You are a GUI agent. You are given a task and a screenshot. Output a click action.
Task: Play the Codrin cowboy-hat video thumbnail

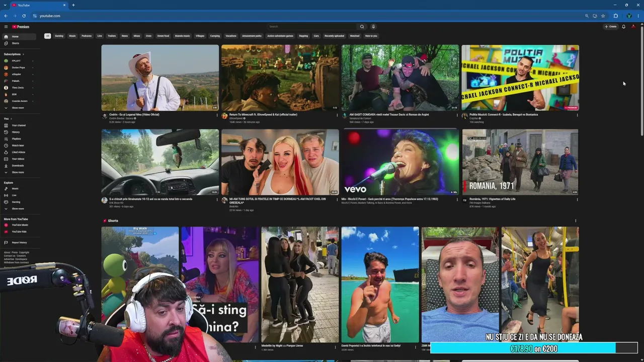160,77
